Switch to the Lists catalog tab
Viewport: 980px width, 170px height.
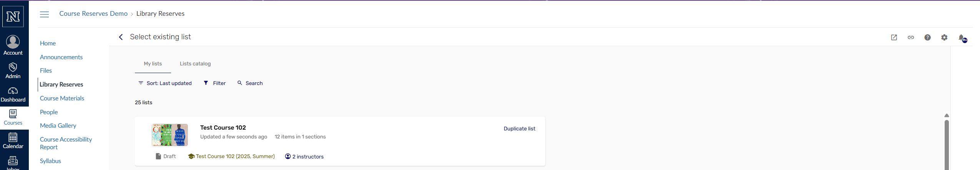[x=195, y=64]
